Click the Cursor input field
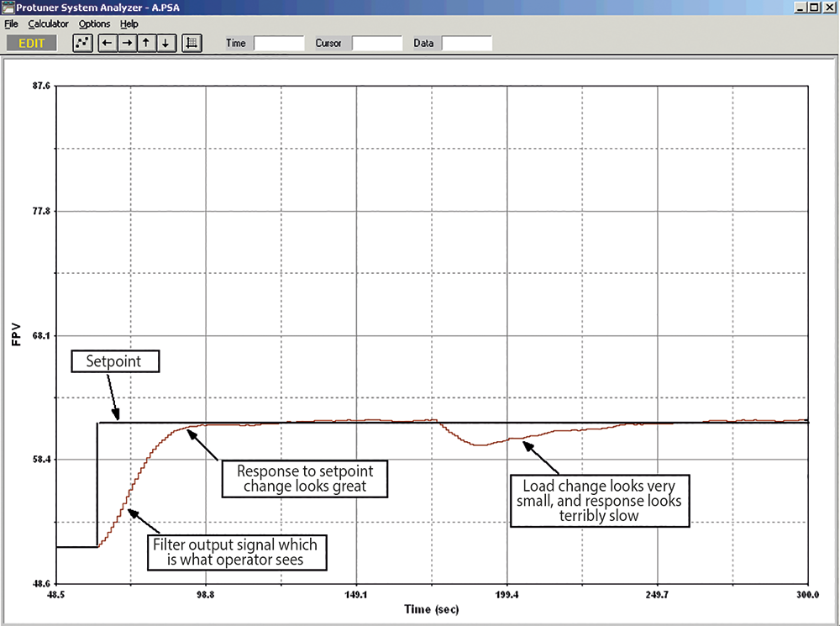 [377, 44]
